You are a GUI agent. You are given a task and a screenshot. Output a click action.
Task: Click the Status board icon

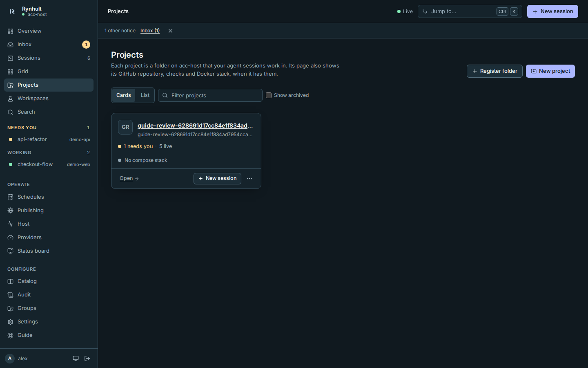click(11, 251)
